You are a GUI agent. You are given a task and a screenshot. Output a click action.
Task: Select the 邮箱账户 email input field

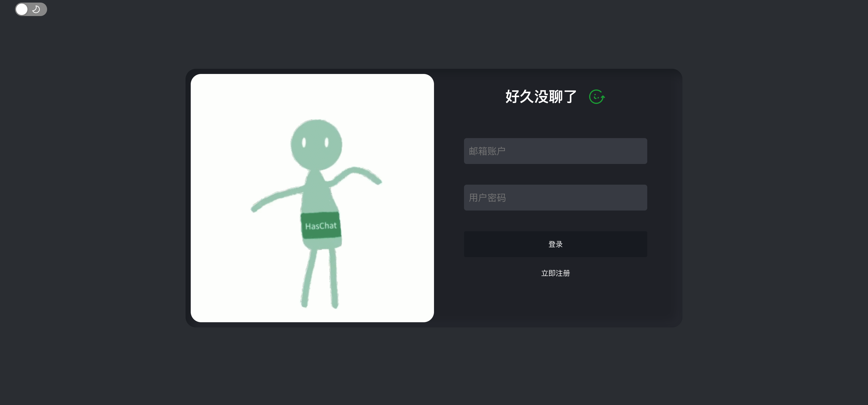555,151
